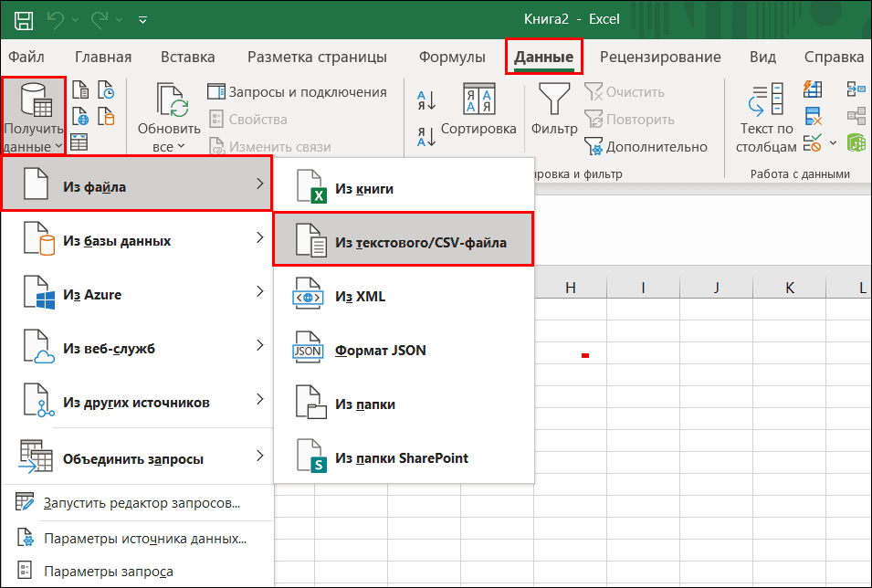Choose Из папки option
The width and height of the screenshot is (872, 588).
404,402
